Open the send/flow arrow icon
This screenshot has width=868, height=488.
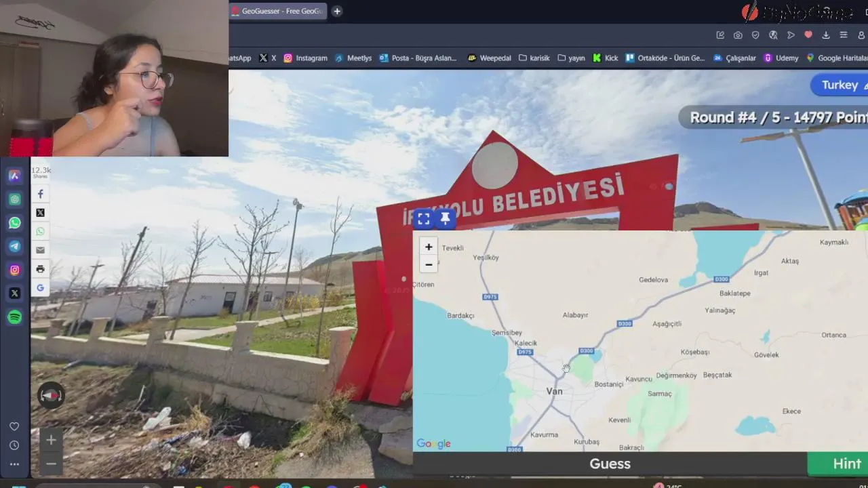click(791, 35)
